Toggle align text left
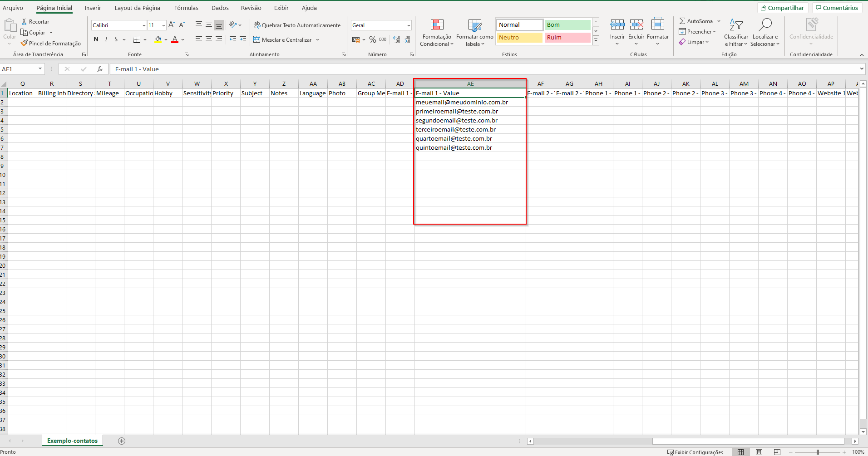 tap(199, 39)
